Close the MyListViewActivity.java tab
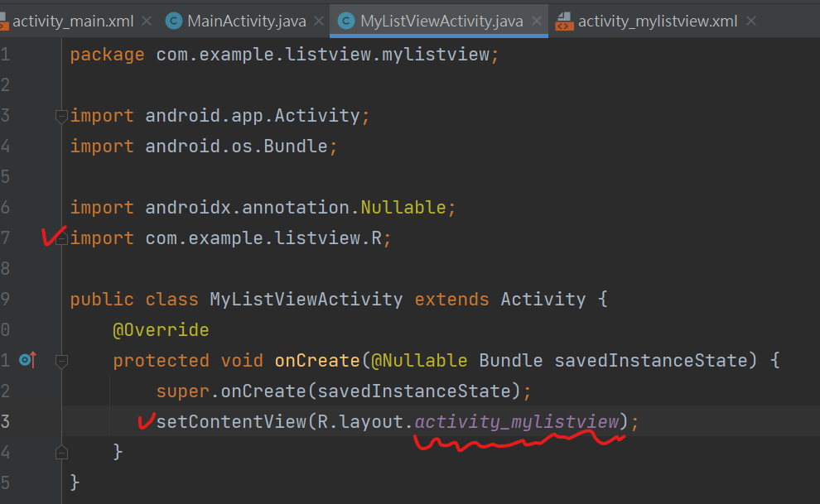 [537, 21]
